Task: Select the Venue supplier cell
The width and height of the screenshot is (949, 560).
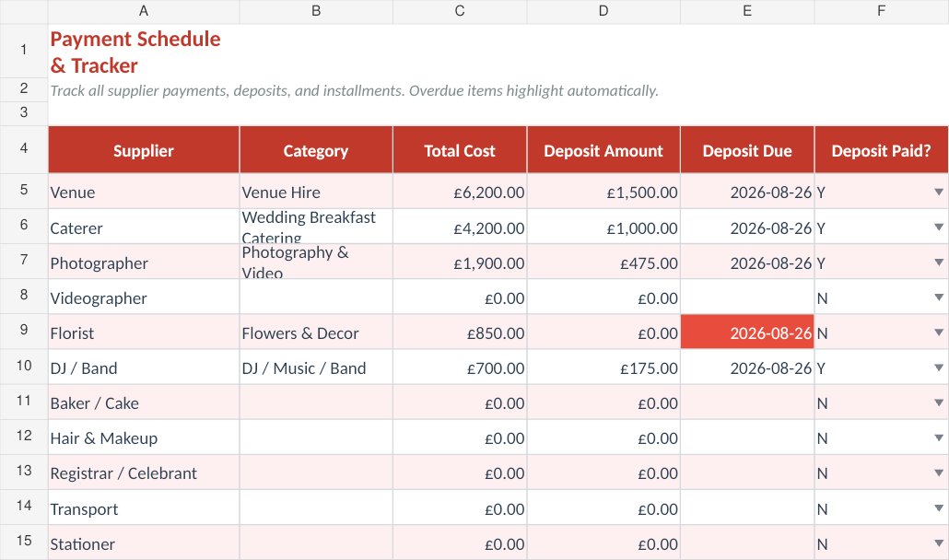Action: [144, 192]
